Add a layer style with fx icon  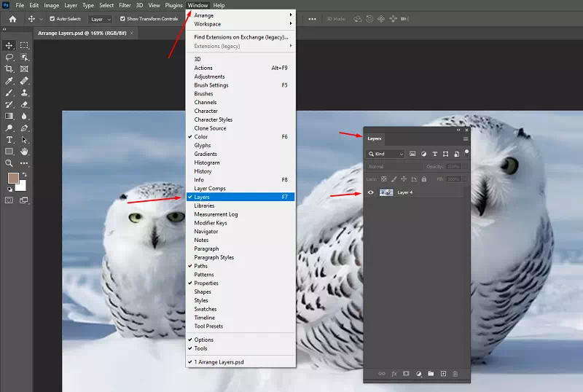[394, 374]
